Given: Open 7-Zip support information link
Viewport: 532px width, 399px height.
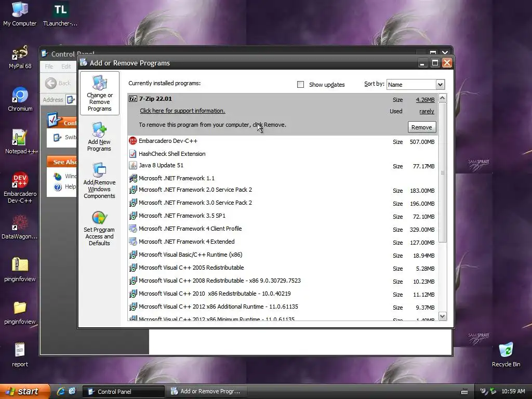Looking at the screenshot, I should (x=182, y=111).
